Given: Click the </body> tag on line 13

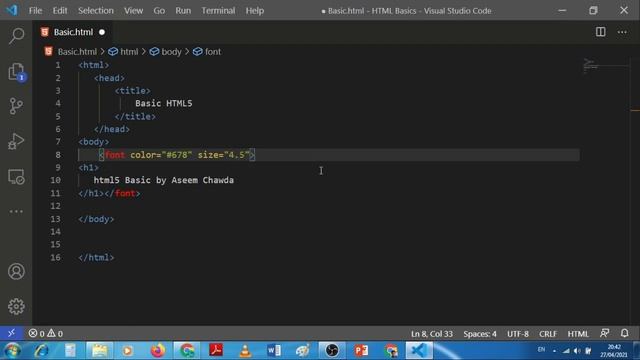Looking at the screenshot, I should click(x=96, y=219).
